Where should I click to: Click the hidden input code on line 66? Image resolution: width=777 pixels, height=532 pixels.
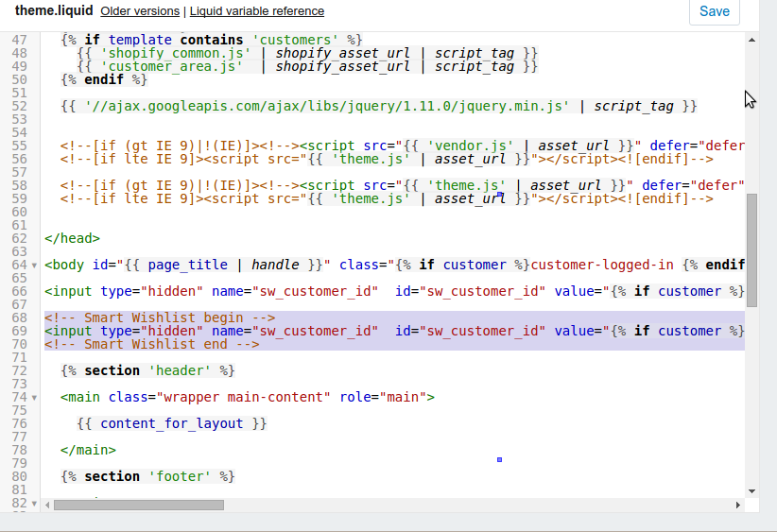coord(394,291)
